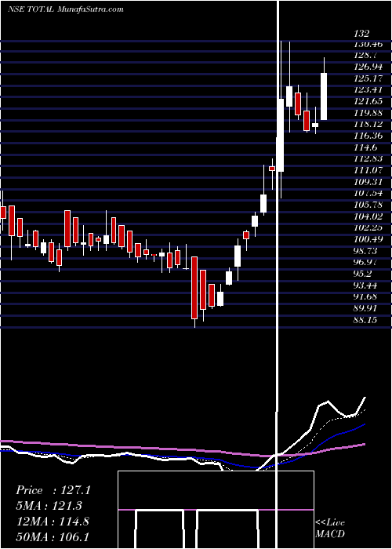392x549 pixels.
Task: Select the 128.7 price axis label
Action: coord(365,56)
